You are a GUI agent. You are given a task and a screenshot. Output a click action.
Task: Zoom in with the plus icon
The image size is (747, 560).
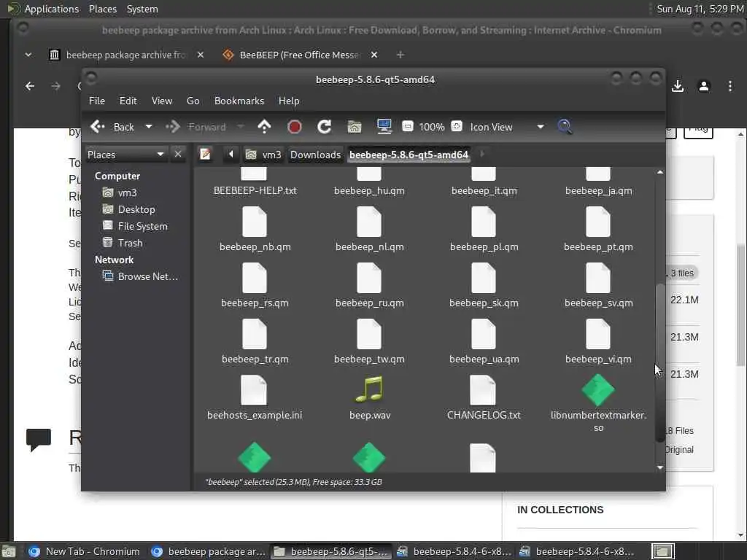point(457,126)
